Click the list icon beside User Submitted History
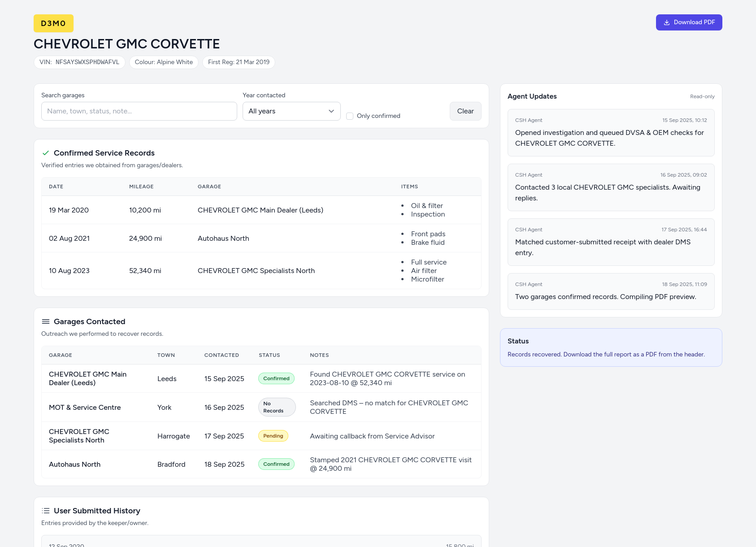 tap(45, 511)
